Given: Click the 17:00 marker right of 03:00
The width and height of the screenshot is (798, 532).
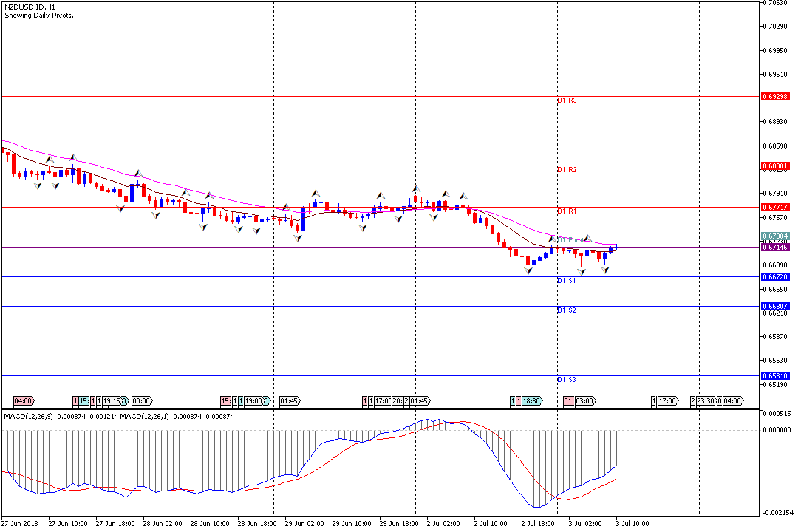Looking at the screenshot, I should [x=668, y=401].
